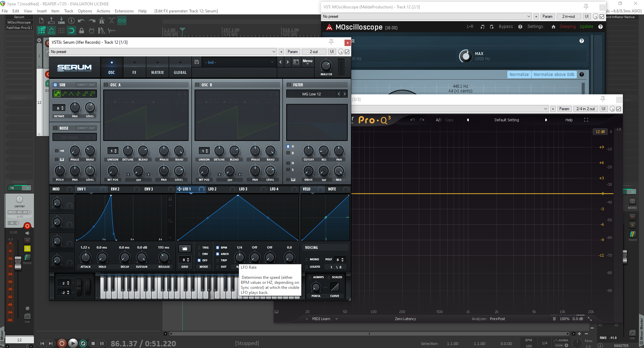Open the MIDI: All: All input dropdown
Viewport: 644px width, 348px height.
(19, 212)
